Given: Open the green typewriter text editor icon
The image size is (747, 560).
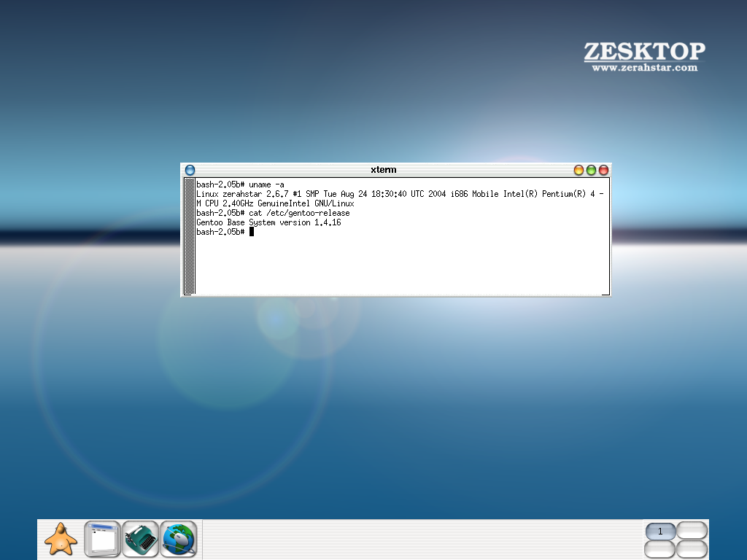Looking at the screenshot, I should [x=141, y=539].
